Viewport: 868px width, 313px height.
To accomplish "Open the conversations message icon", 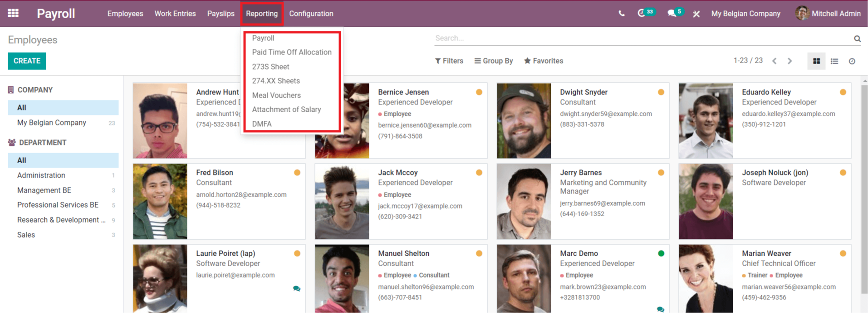I will point(672,14).
